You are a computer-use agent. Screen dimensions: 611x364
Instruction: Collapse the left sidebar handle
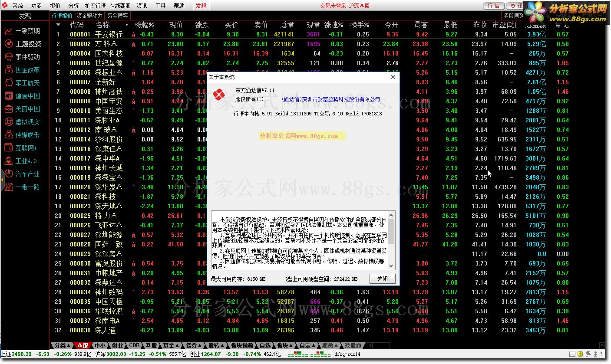point(2,180)
